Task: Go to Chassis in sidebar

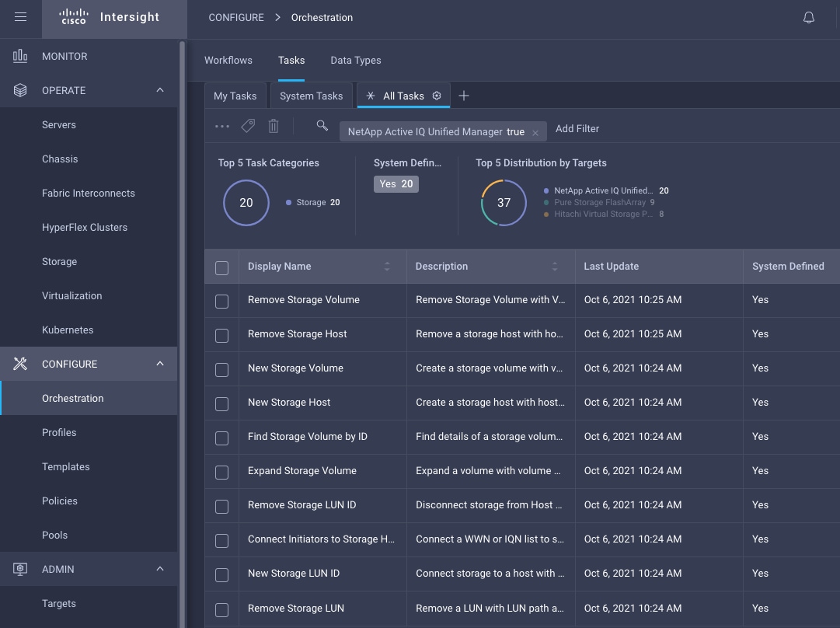Action: click(60, 159)
